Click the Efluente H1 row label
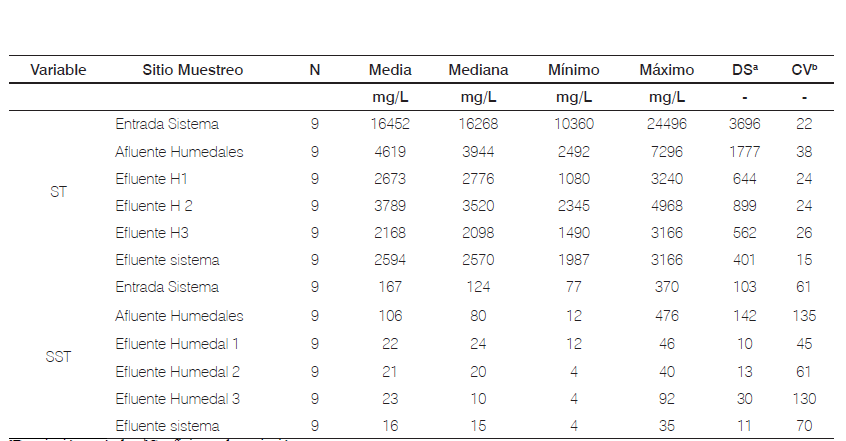 pyautogui.click(x=151, y=178)
